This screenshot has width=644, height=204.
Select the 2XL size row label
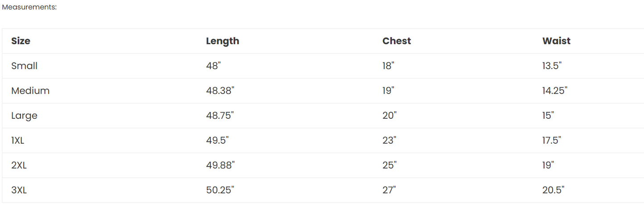click(x=19, y=165)
